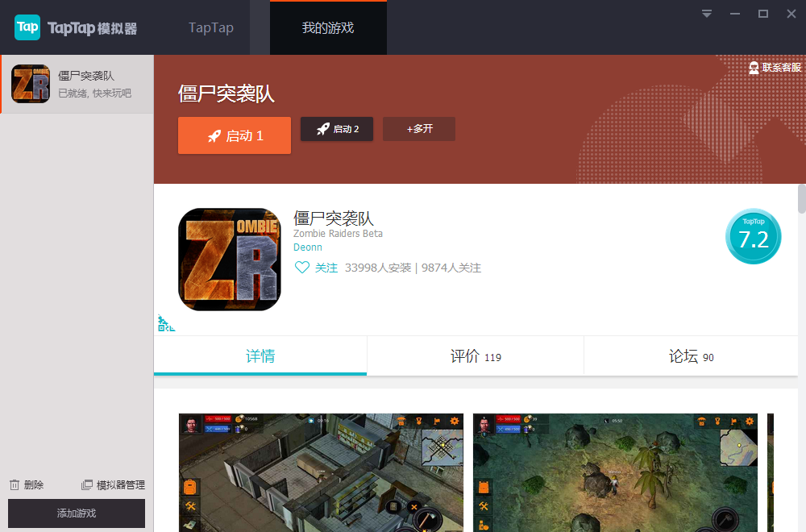Launch second instance with 启动 2
The image size is (806, 532).
pos(337,129)
